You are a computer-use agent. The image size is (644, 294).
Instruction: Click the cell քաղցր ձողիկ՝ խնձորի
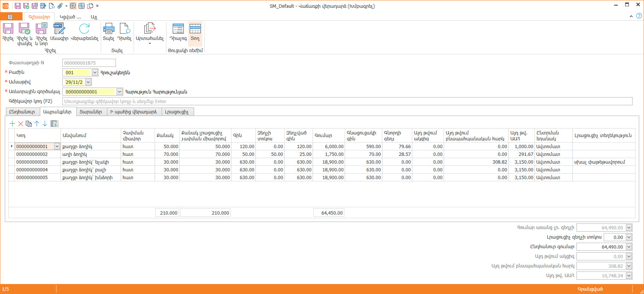91,178
